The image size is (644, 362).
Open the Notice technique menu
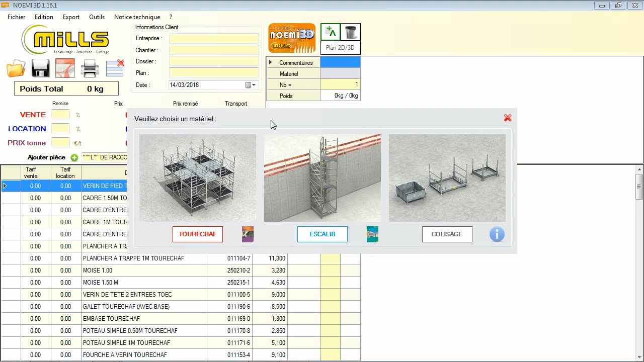137,17
